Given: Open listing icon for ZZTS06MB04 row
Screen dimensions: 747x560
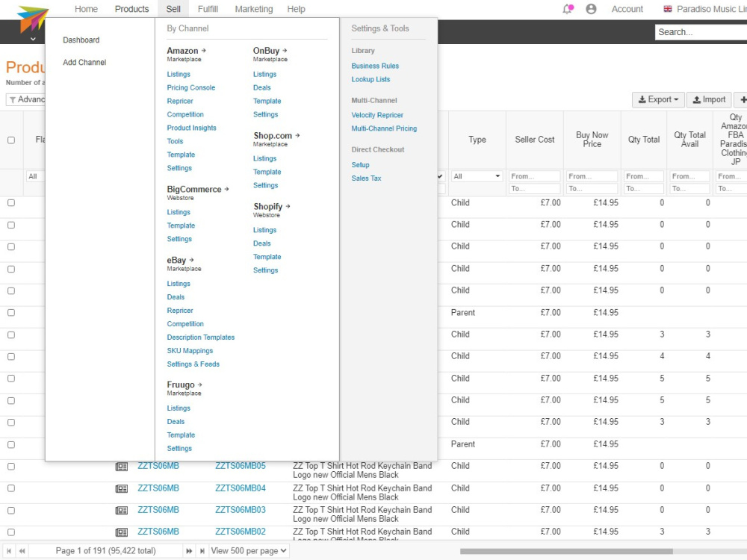Looking at the screenshot, I should [x=122, y=488].
